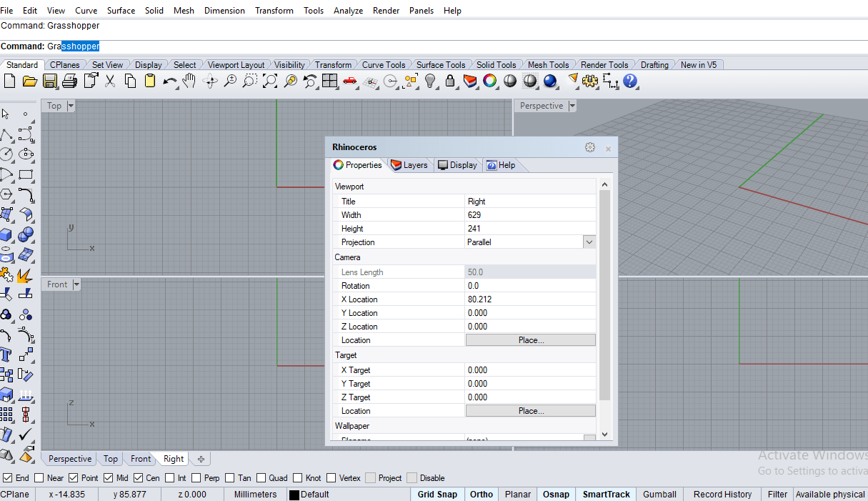Select the Text tool in the left sidebar

click(6, 354)
